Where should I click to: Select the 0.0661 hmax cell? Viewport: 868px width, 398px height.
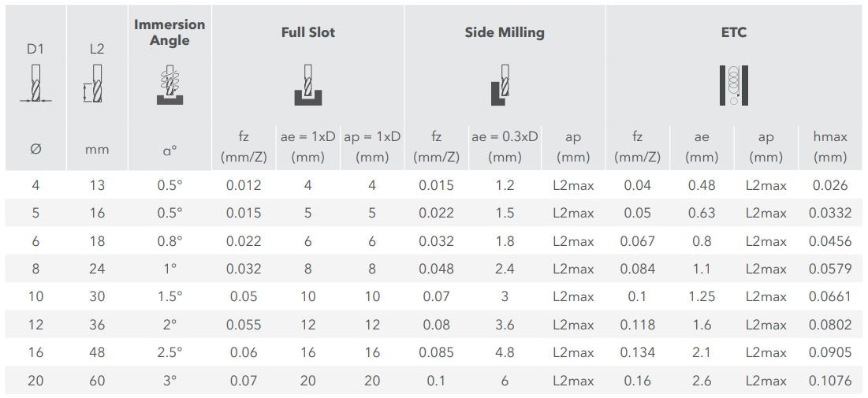[830, 296]
